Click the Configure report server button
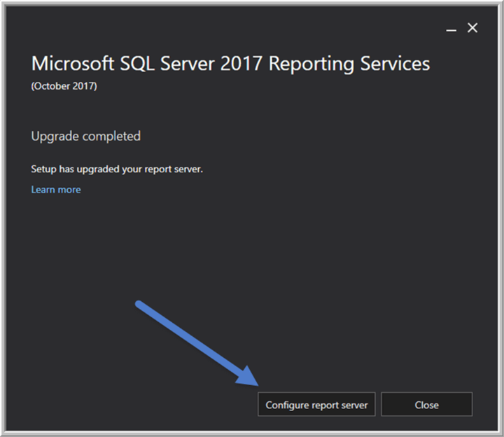Image resolution: width=504 pixels, height=437 pixels. 316,404
